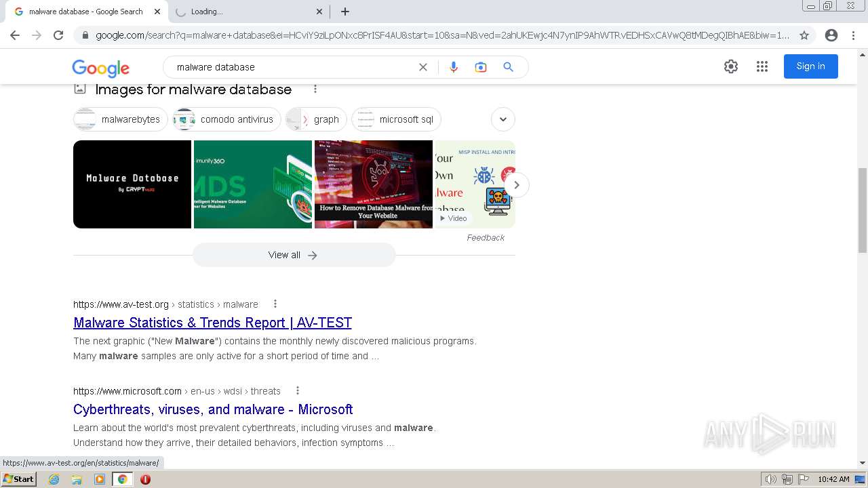Click the 10:42 AM clock
This screenshot has width=868, height=488.
833,479
